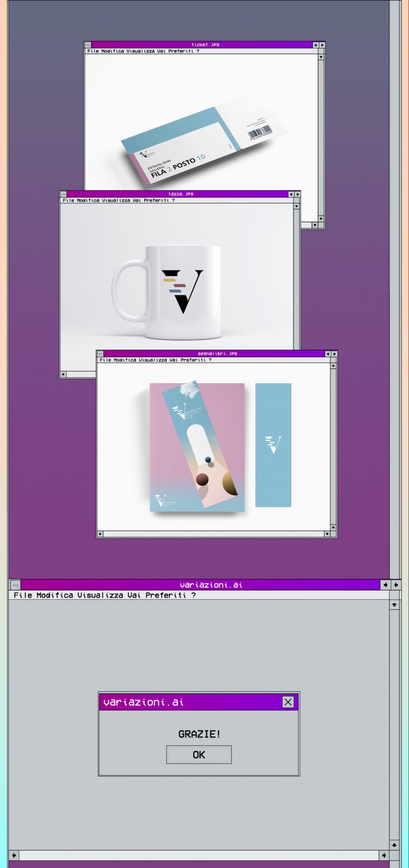The image size is (409, 868).
Task: Open the segnalibri.jpg window's system menu box
Action: pos(100,354)
